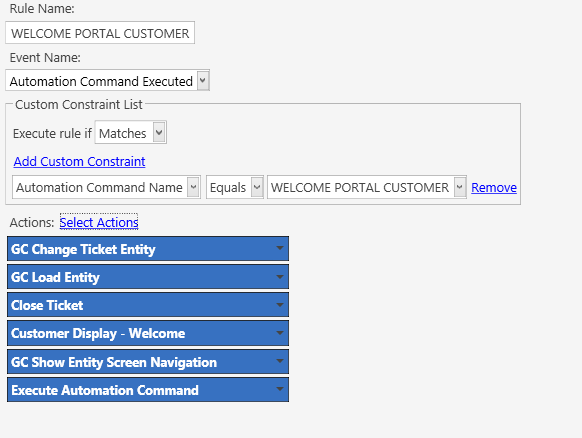
Task: Open the Event Name dropdown
Action: pos(203,81)
